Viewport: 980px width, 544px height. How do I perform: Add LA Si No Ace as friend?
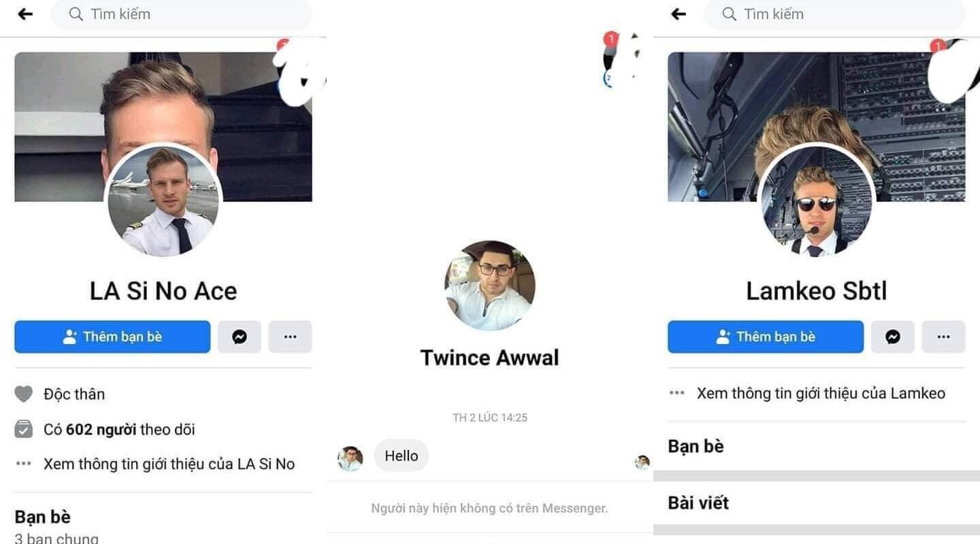tap(112, 337)
